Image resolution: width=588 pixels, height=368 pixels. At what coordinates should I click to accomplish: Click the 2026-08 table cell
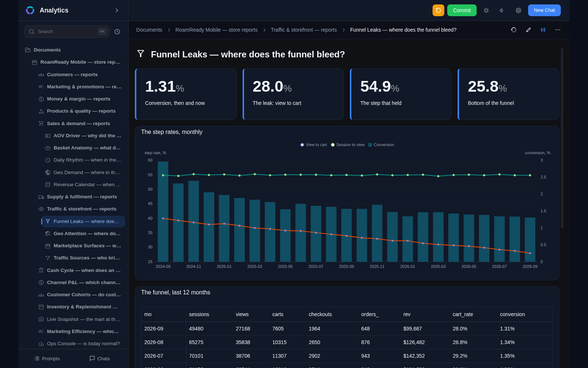tap(164, 342)
